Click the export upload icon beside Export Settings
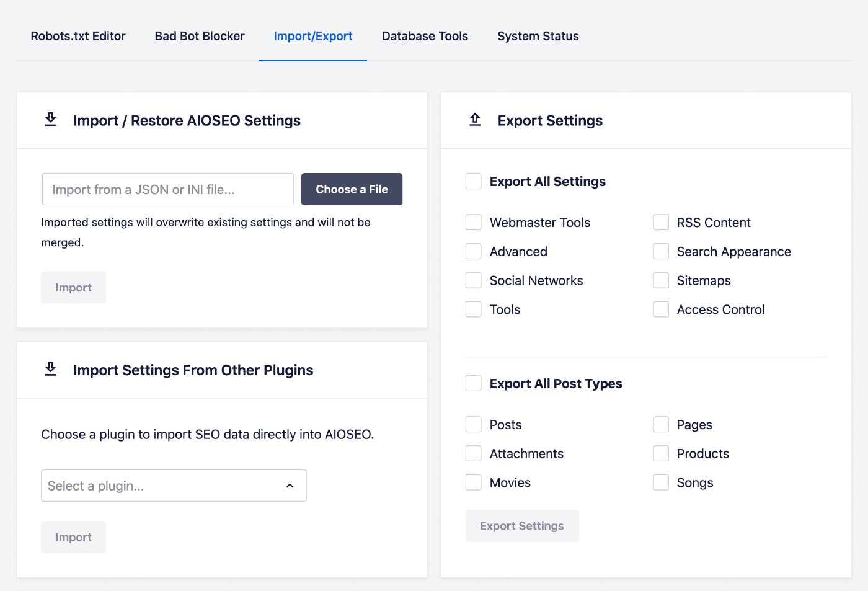This screenshot has width=868, height=591. [475, 120]
